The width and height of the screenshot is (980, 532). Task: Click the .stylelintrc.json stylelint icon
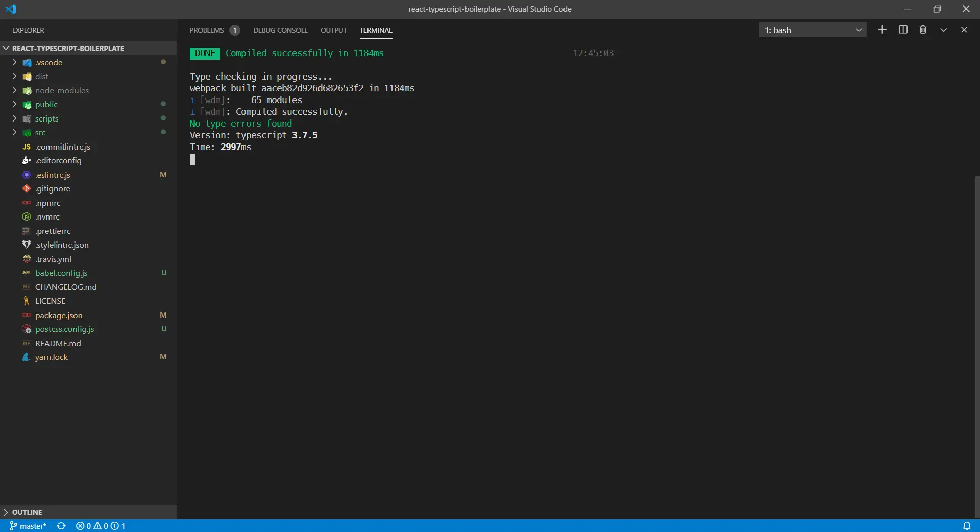click(27, 245)
